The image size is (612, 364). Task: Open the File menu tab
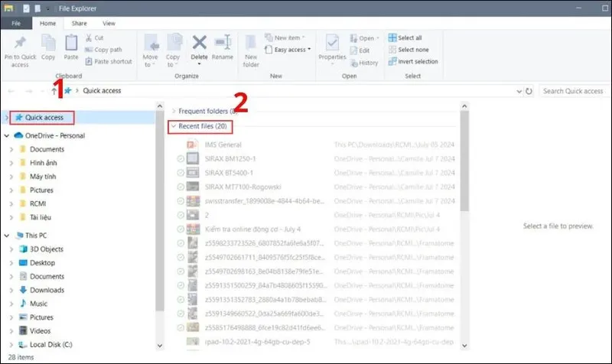click(16, 24)
